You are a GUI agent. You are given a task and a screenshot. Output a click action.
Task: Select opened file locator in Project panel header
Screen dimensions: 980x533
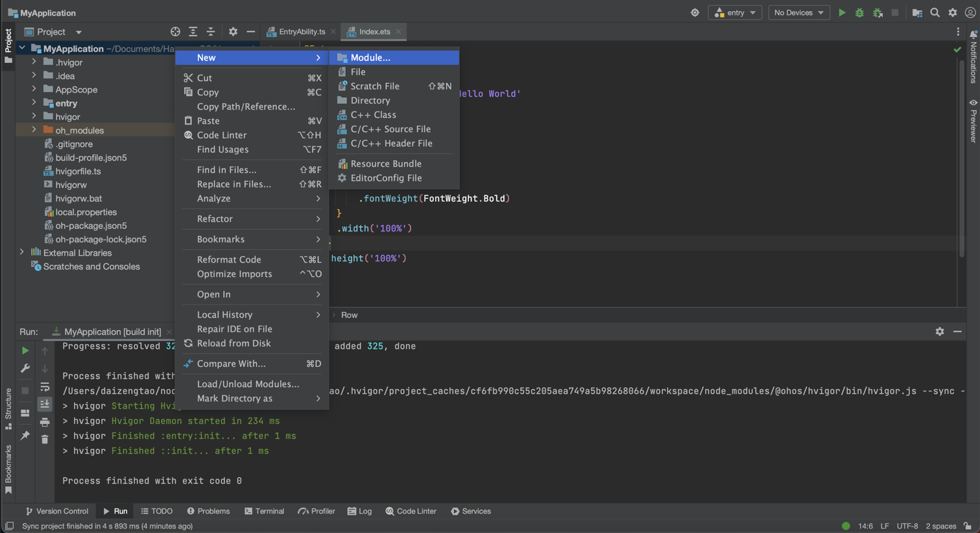[175, 31]
